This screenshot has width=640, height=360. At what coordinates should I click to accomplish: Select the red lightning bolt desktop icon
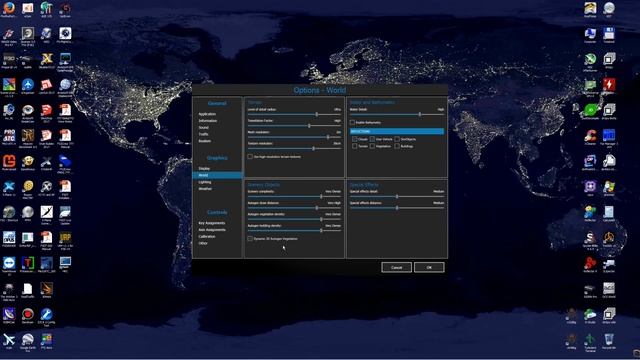pos(609,84)
